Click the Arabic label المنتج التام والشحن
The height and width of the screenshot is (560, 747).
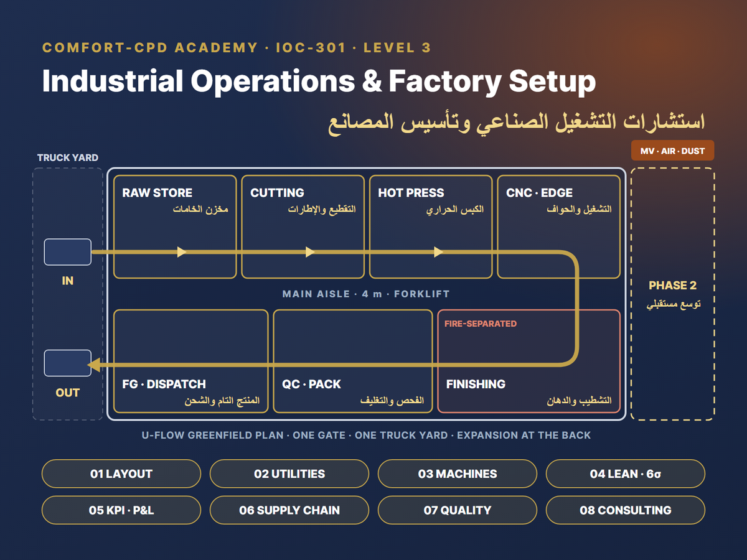point(222,401)
